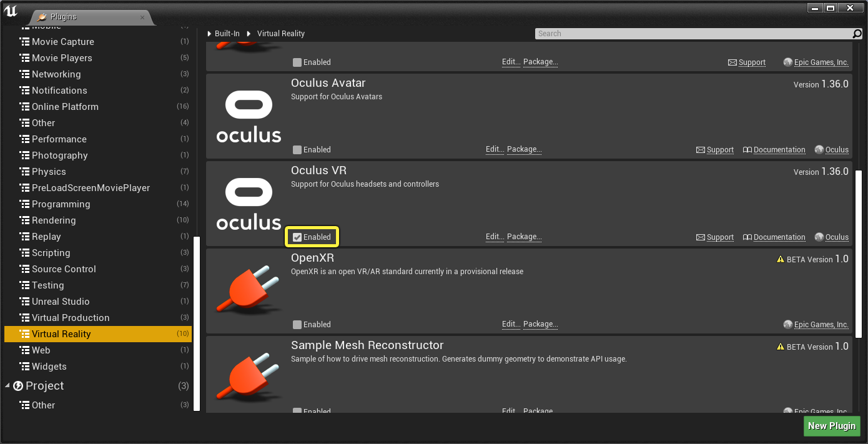Click the arrow before Built-In breadcrumb
The image size is (868, 444).
pyautogui.click(x=210, y=34)
